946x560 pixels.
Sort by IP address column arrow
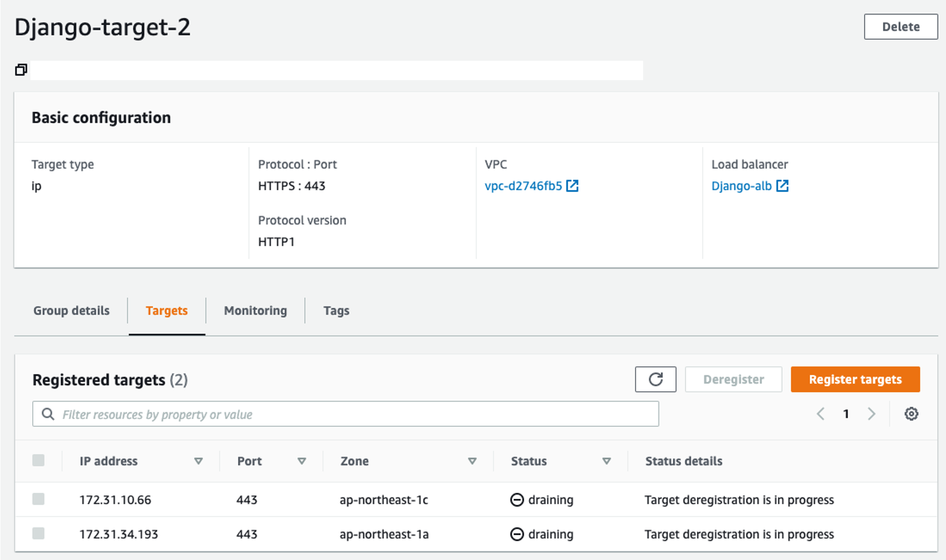pyautogui.click(x=198, y=461)
